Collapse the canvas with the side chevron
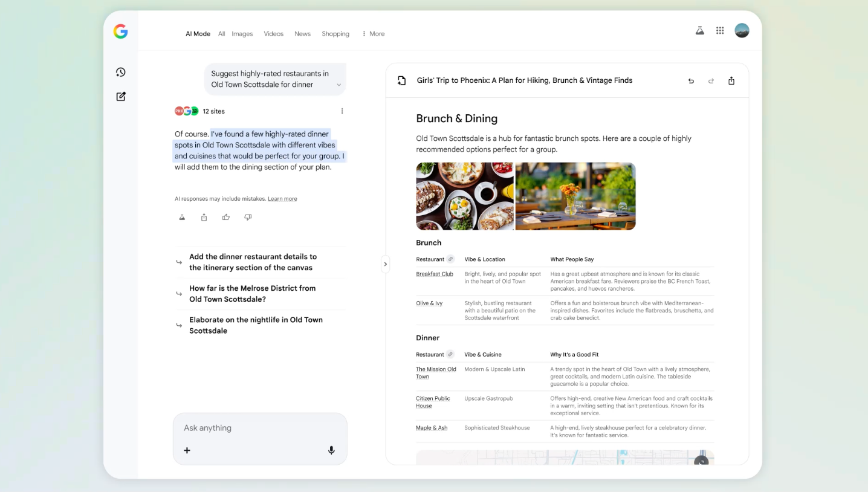The image size is (868, 492). [x=386, y=264]
